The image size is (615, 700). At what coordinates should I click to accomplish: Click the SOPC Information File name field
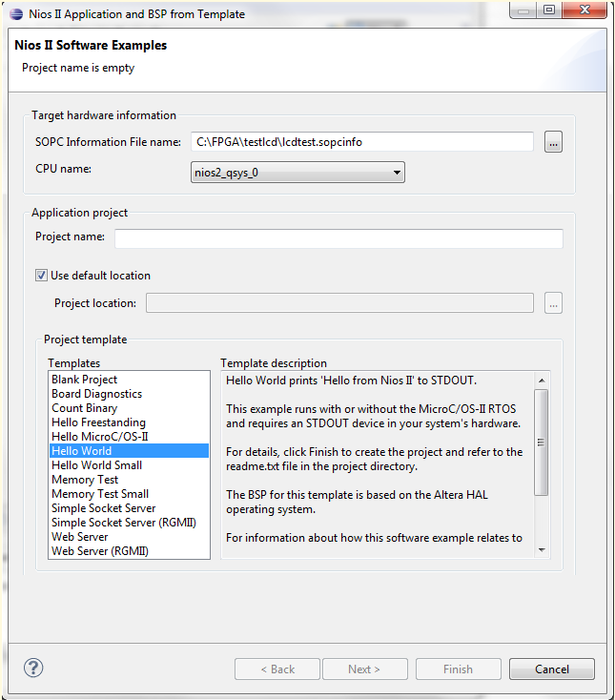pos(362,142)
